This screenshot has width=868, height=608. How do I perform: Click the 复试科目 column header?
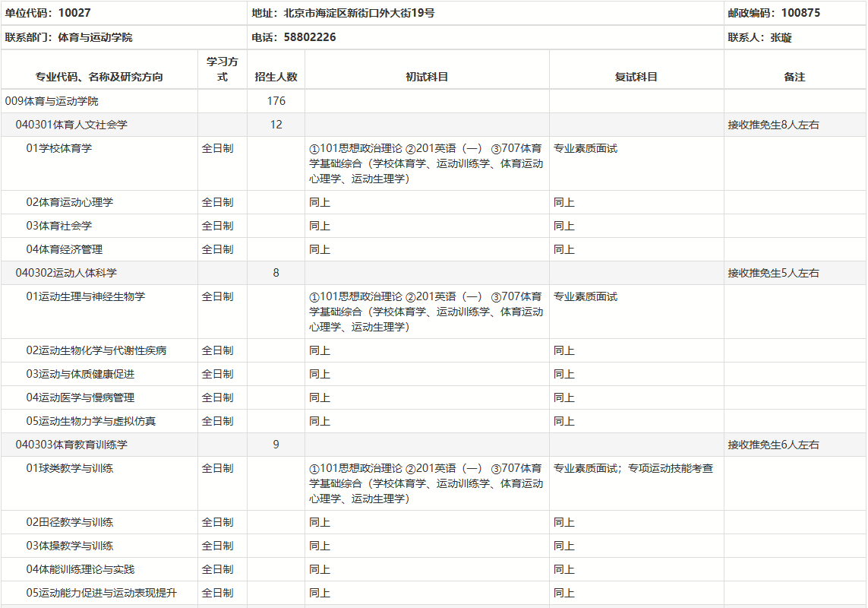pyautogui.click(x=636, y=77)
